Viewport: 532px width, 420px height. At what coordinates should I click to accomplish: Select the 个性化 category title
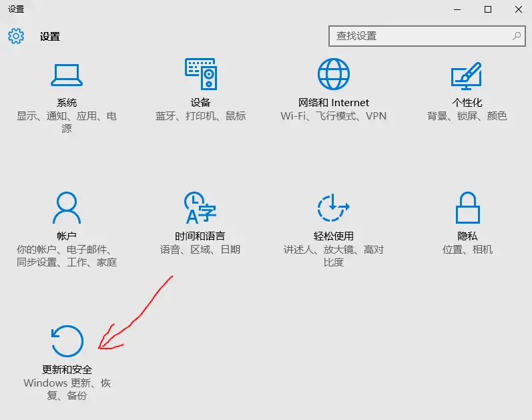click(x=467, y=102)
